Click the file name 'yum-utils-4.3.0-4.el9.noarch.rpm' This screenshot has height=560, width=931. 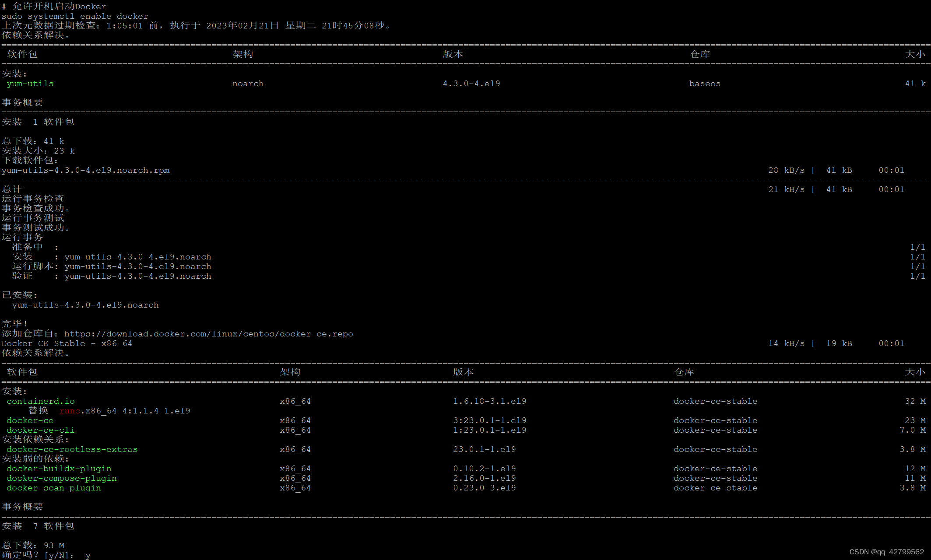click(x=86, y=170)
